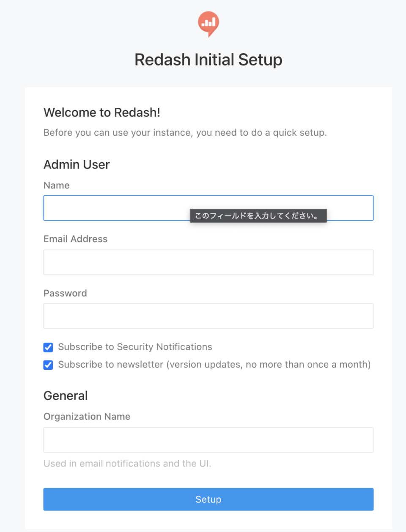The height and width of the screenshot is (532, 406).
Task: Click the "Used in email notifications" hint
Action: [127, 464]
